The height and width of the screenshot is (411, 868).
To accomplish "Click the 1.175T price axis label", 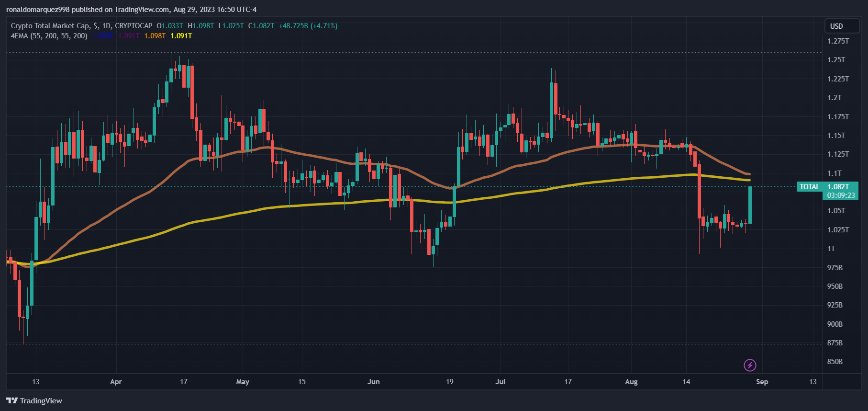I will point(838,117).
